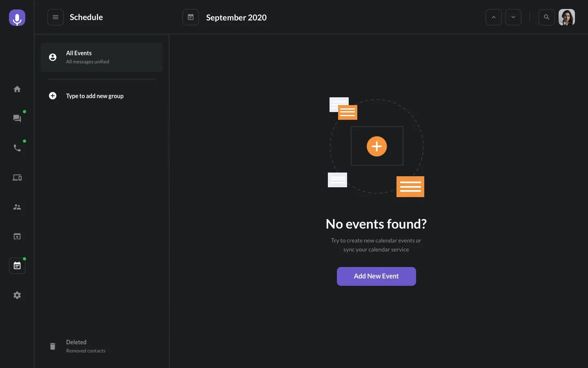Toggle the hamburger menu beside Schedule
Image resolution: width=588 pixels, height=368 pixels.
coord(56,17)
